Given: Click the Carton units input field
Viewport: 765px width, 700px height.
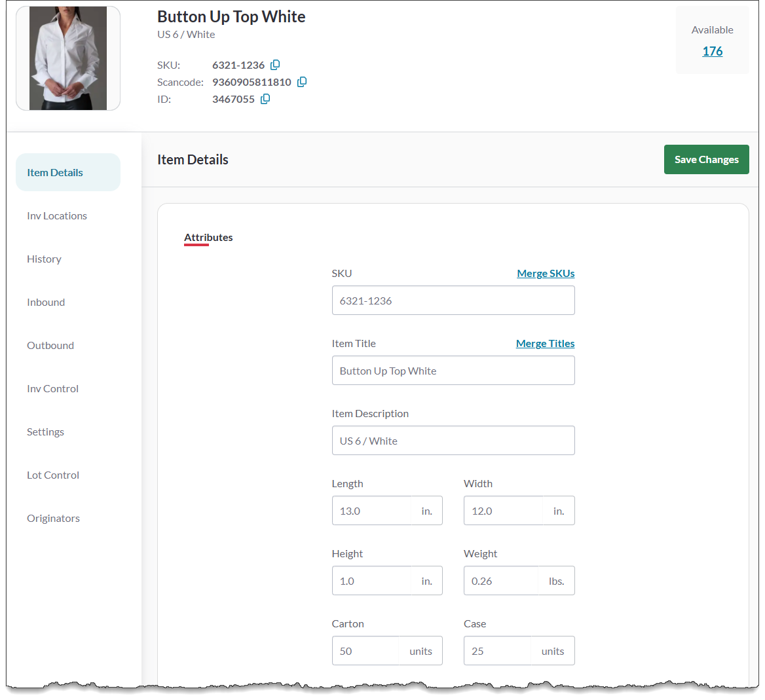Looking at the screenshot, I should pos(365,651).
